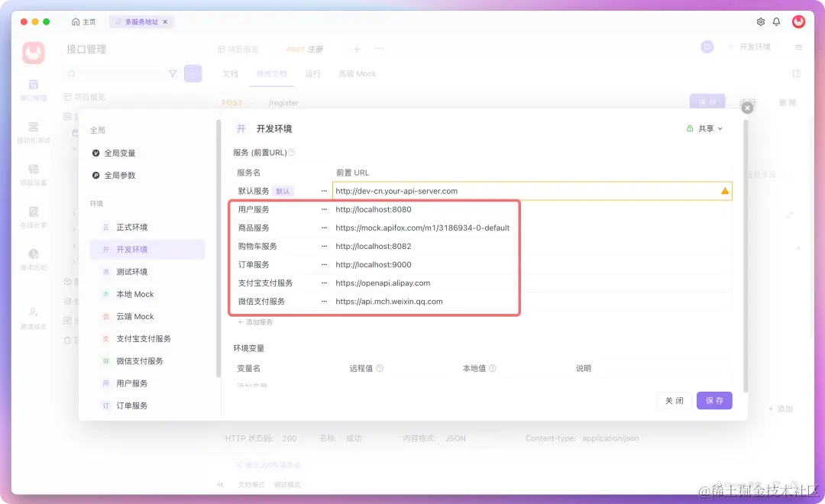Open the more options for 微信支付服务 row
Viewport: 825px width, 504px height.
pyautogui.click(x=324, y=302)
